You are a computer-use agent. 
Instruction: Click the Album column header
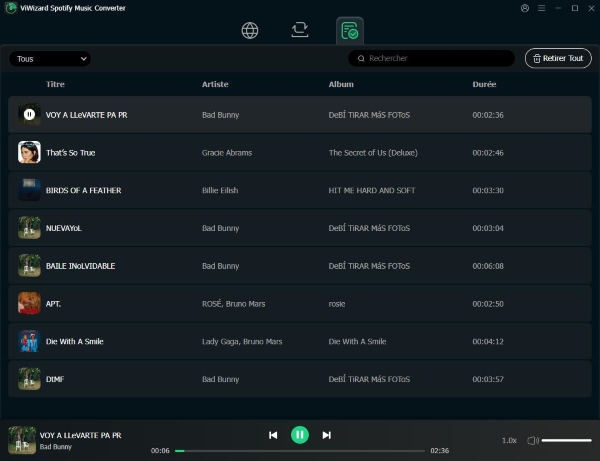coord(341,84)
